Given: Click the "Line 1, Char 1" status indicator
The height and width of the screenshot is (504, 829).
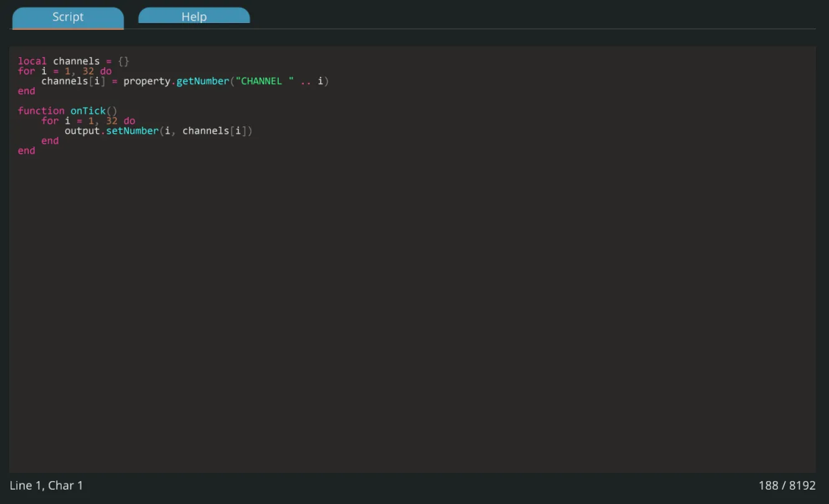Looking at the screenshot, I should pyautogui.click(x=46, y=485).
